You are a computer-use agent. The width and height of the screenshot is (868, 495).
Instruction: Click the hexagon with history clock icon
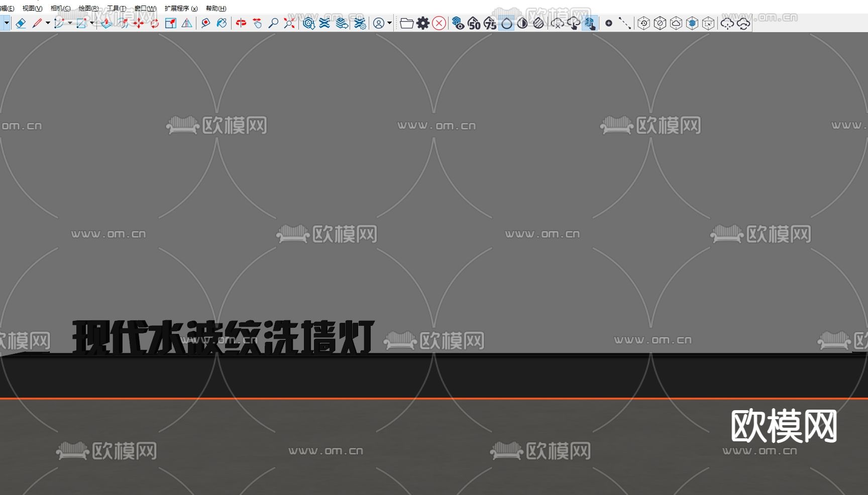point(644,23)
